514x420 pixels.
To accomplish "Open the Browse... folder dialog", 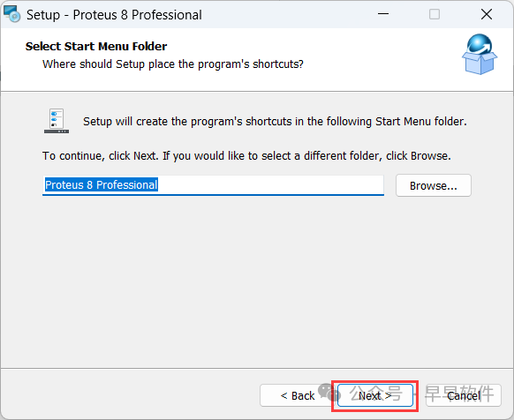I will [x=434, y=185].
